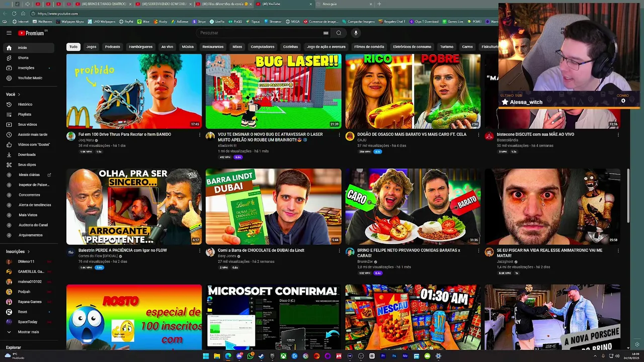The image size is (644, 362).
Task: Play the RICO vs POBRE hot dog thumbnail
Action: [x=413, y=91]
